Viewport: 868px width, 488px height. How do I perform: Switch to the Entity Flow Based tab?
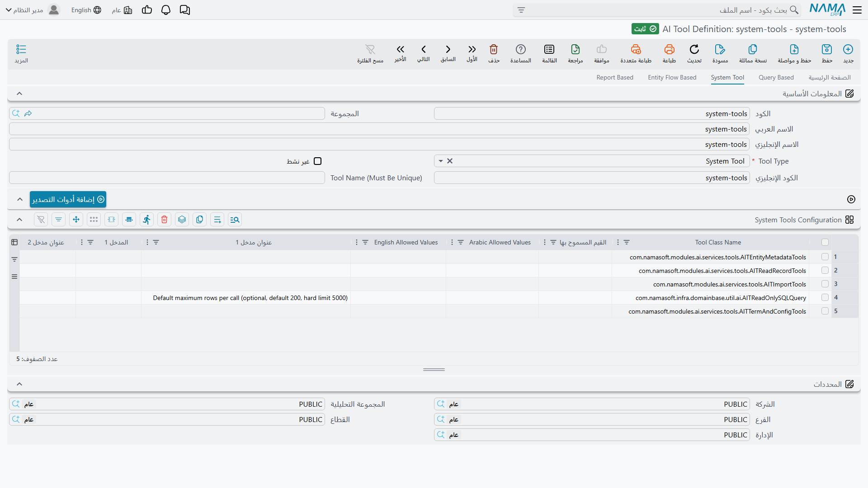click(x=672, y=77)
